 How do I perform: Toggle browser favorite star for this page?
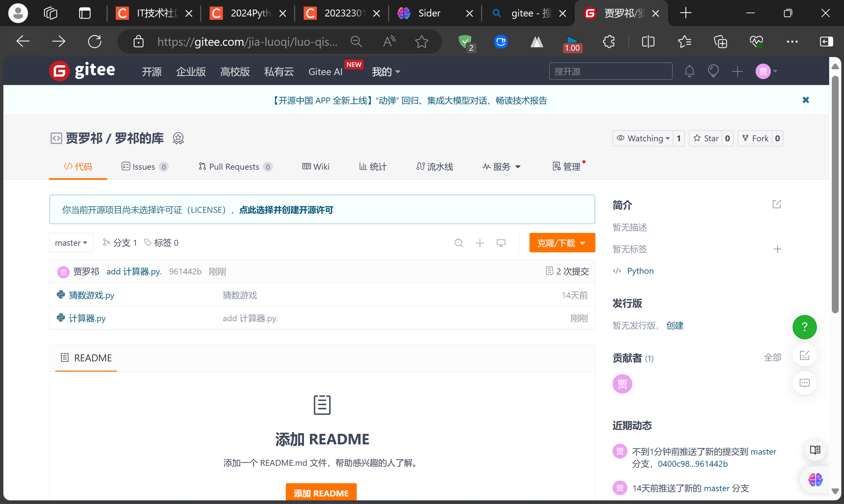coord(421,42)
